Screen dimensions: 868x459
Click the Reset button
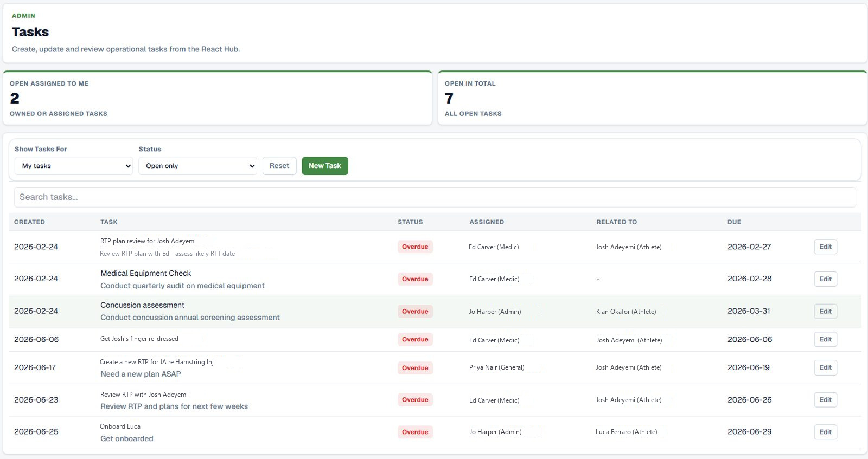pos(279,166)
